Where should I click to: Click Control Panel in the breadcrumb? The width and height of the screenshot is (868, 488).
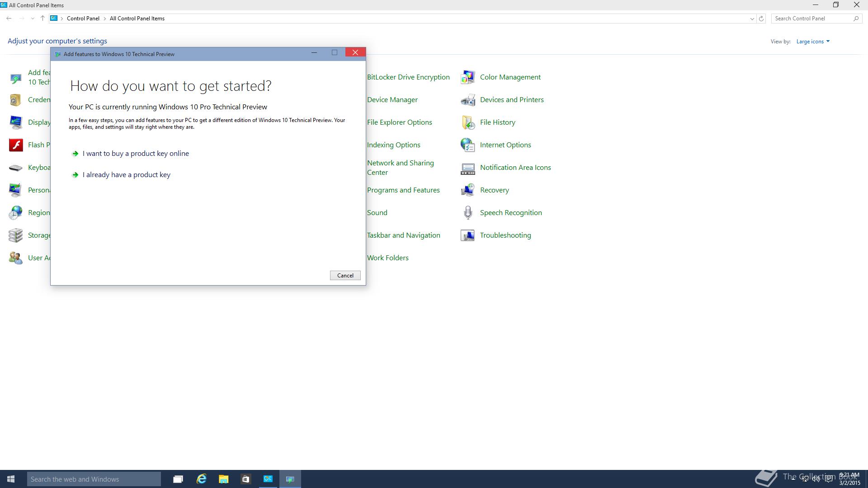tap(83, 19)
